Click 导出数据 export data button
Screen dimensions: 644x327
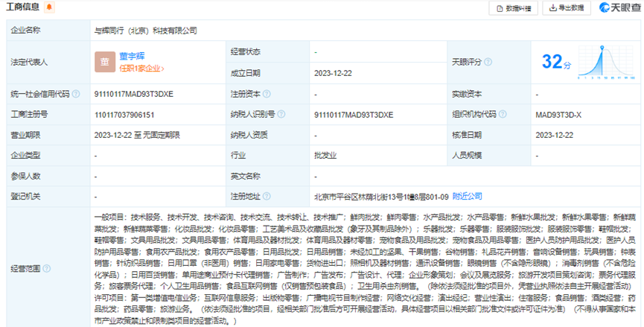pyautogui.click(x=567, y=7)
